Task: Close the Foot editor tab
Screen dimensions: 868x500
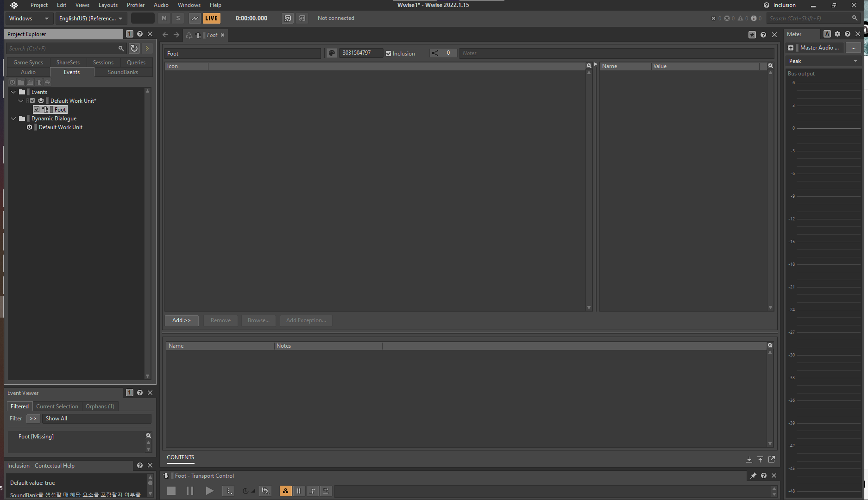Action: click(x=222, y=35)
